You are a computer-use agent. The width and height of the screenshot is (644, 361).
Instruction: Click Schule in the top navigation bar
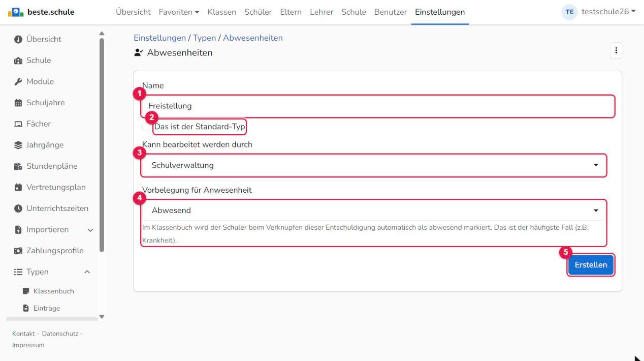click(353, 12)
